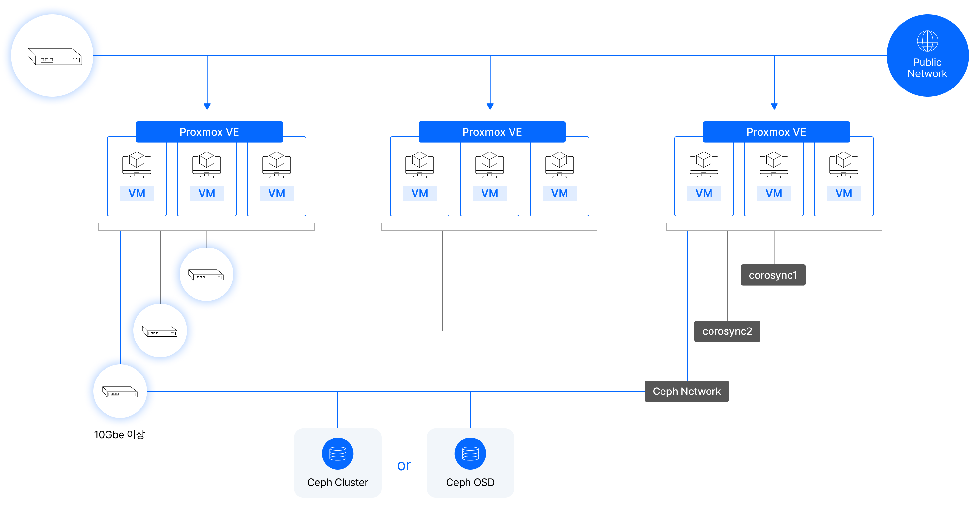The width and height of the screenshot is (980, 512).
Task: Click second VM monitor icon in left Proxmox node
Action: [x=206, y=165]
